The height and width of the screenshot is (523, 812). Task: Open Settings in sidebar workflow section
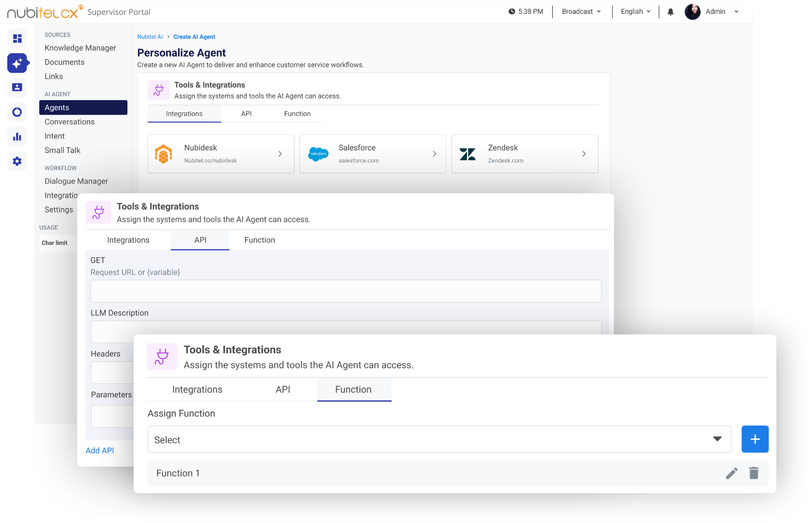pyautogui.click(x=59, y=210)
